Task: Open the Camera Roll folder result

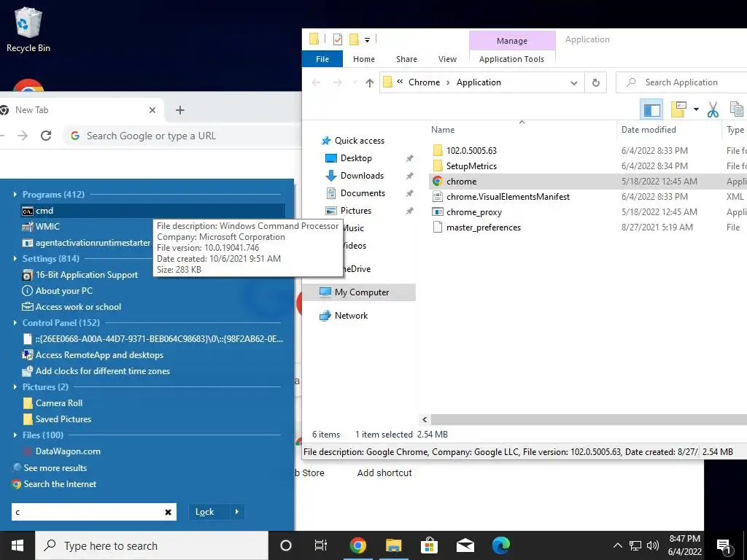Action: tap(53, 403)
